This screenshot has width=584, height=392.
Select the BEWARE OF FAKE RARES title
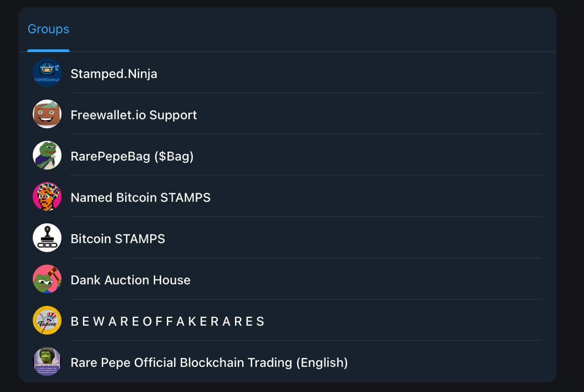[167, 321]
